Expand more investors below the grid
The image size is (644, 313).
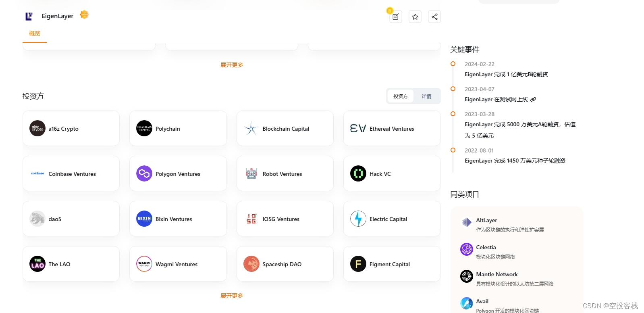(232, 296)
